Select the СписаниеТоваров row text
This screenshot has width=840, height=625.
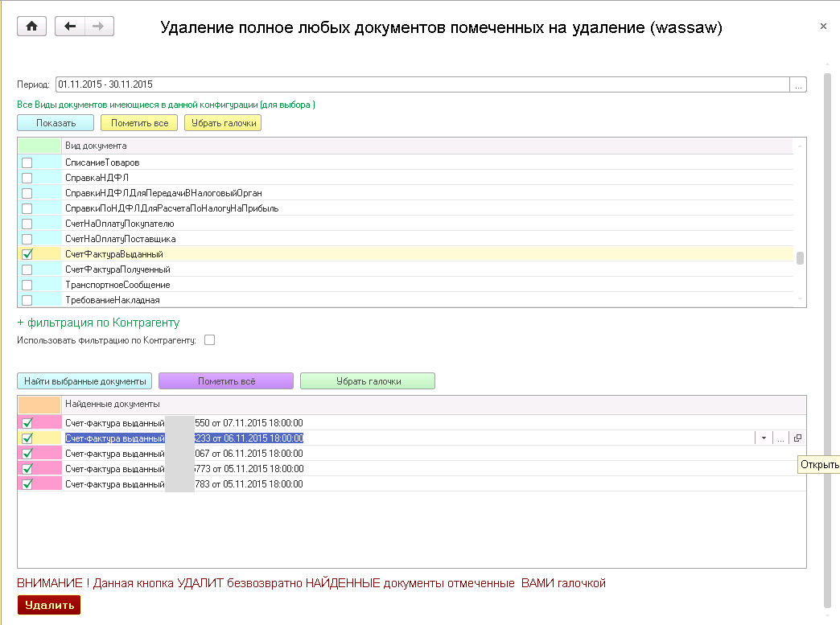(x=102, y=162)
